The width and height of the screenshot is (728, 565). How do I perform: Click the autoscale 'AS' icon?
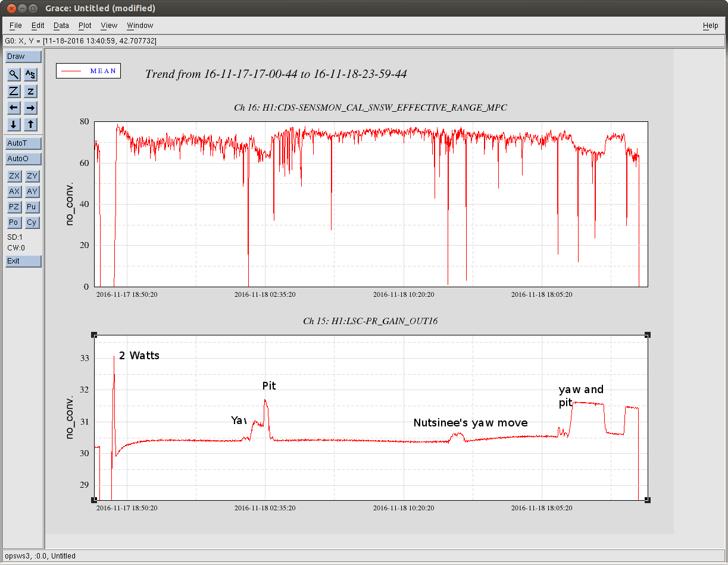pos(31,74)
